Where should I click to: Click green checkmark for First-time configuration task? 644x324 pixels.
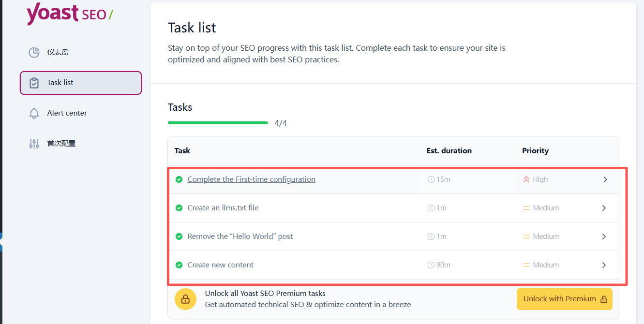pyautogui.click(x=179, y=179)
